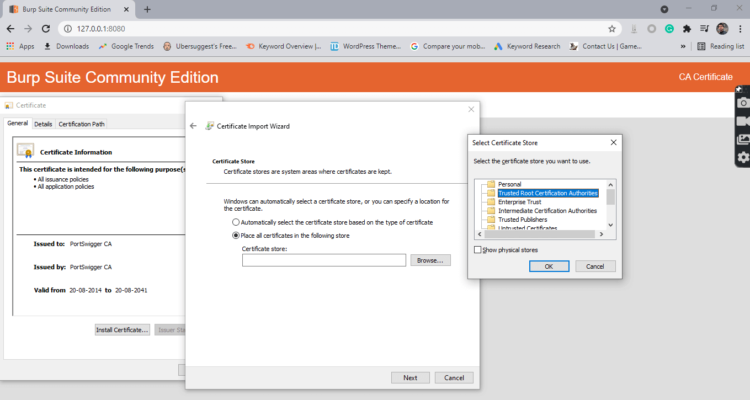Open the Extensions puzzle icon
Image resolution: width=750 pixels, height=400 pixels.
click(x=687, y=29)
